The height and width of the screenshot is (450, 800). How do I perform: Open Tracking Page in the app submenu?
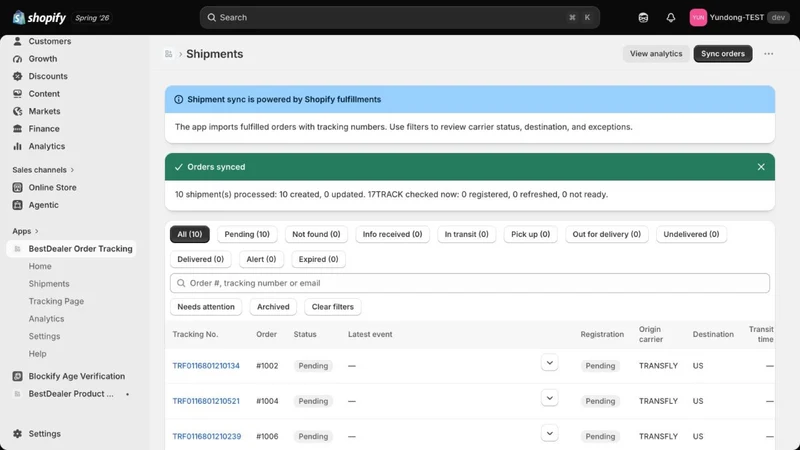point(56,301)
